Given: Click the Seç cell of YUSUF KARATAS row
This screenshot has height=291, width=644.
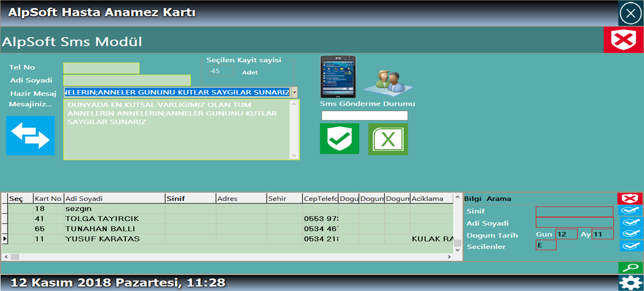Looking at the screenshot, I should [21, 239].
